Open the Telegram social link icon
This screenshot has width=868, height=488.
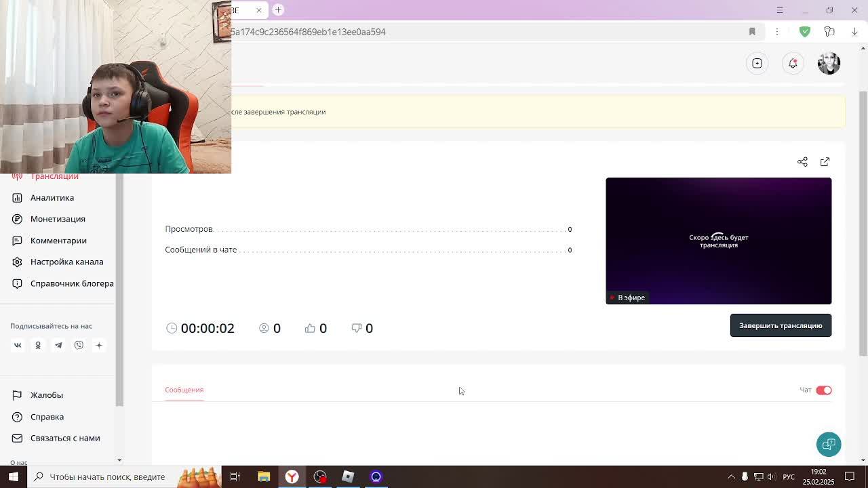coord(58,345)
